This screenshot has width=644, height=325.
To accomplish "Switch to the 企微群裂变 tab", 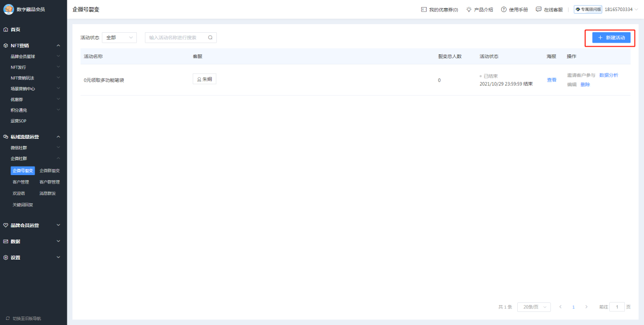I will 50,171.
